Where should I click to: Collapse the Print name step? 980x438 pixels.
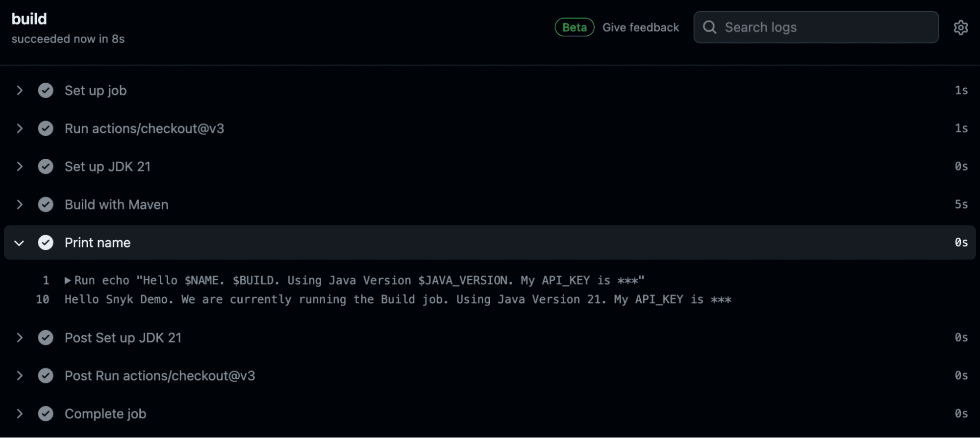coord(19,243)
